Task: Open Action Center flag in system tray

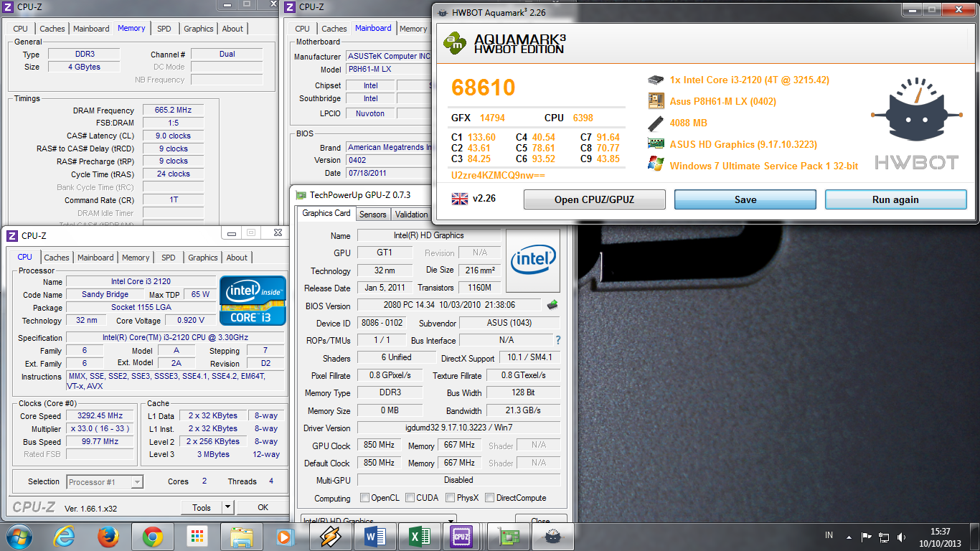Action: [x=866, y=537]
